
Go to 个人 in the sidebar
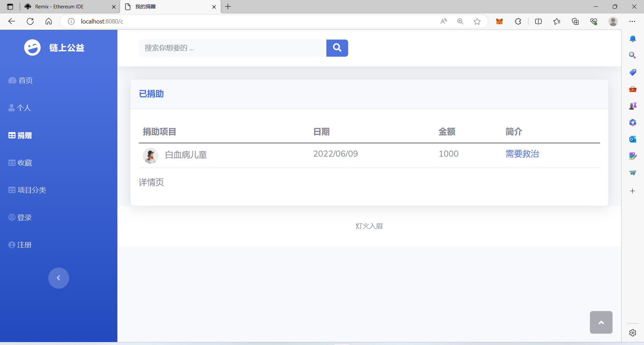point(20,108)
